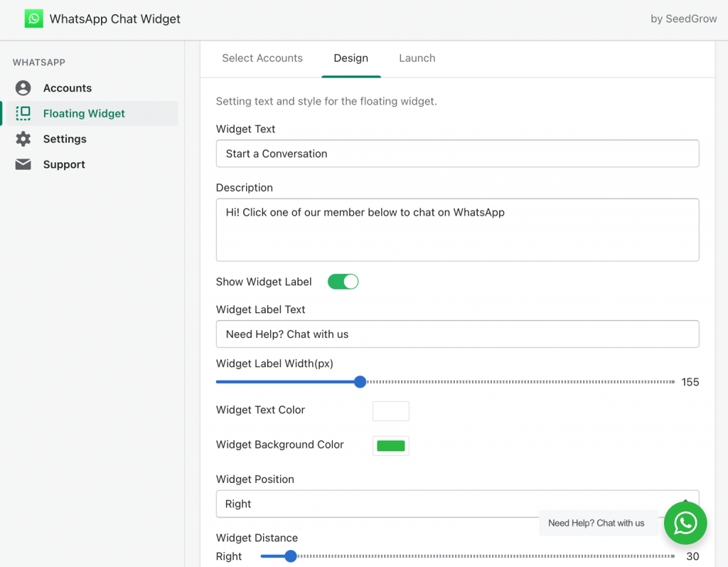Image resolution: width=728 pixels, height=567 pixels.
Task: Open the Widget Background Color swatch
Action: click(390, 445)
